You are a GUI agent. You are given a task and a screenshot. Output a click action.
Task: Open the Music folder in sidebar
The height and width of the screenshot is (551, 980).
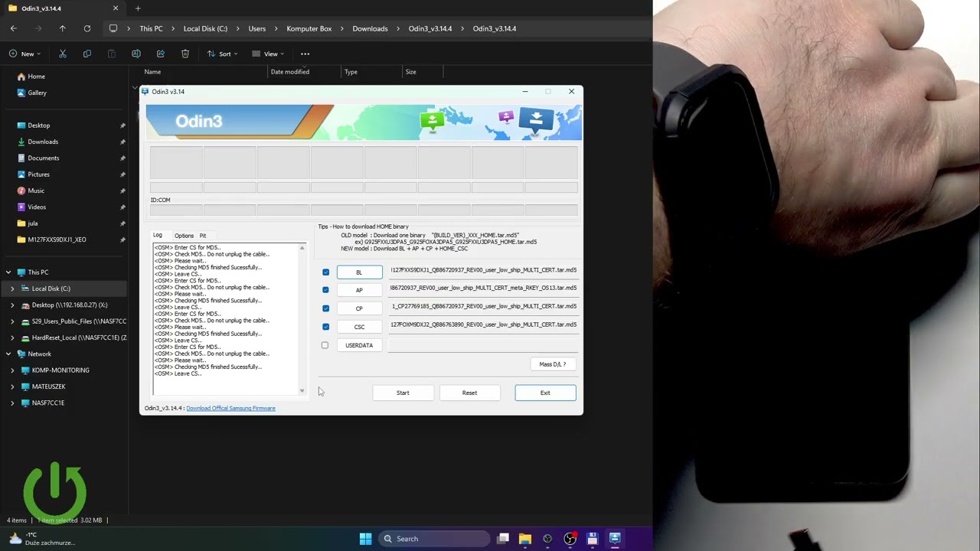click(36, 191)
